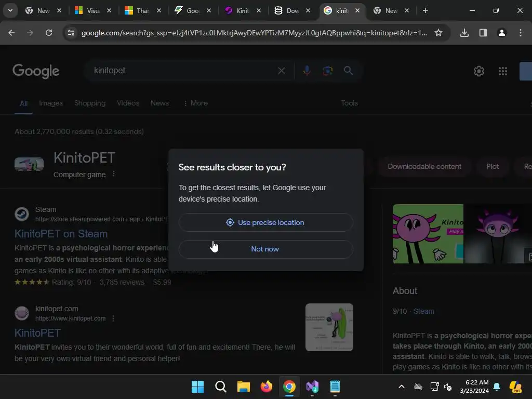Image resolution: width=532 pixels, height=399 pixels.
Task: Show hidden system tray icons
Action: 402,387
